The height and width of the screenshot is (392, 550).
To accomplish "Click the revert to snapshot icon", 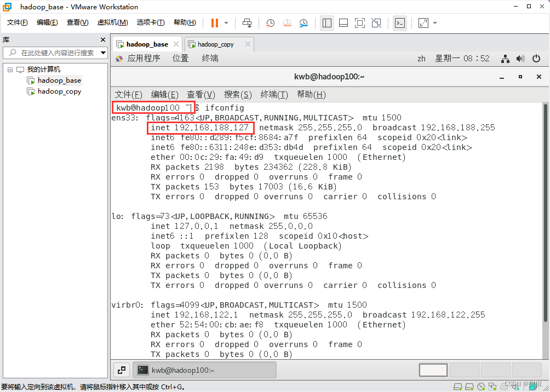I will point(287,23).
